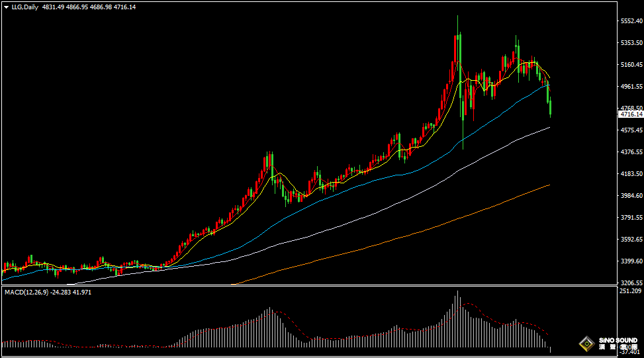The image size is (644, 358).
Task: Click the Sino Sound diamond logo icon
Action: (x=586, y=343)
